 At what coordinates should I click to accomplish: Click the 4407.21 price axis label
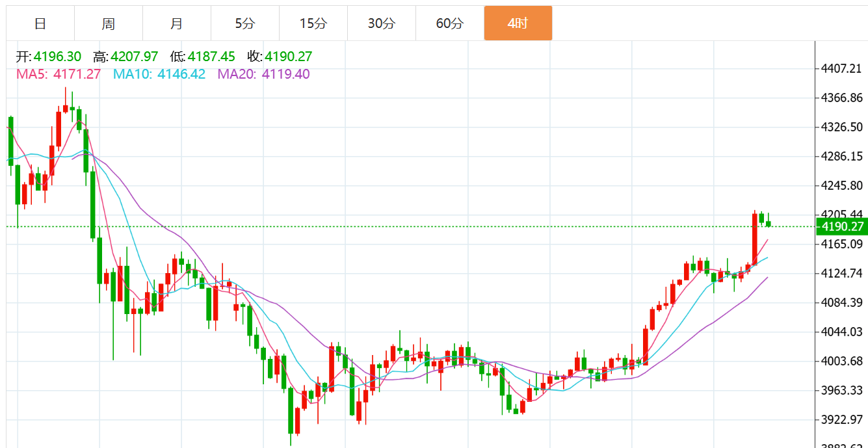click(842, 68)
